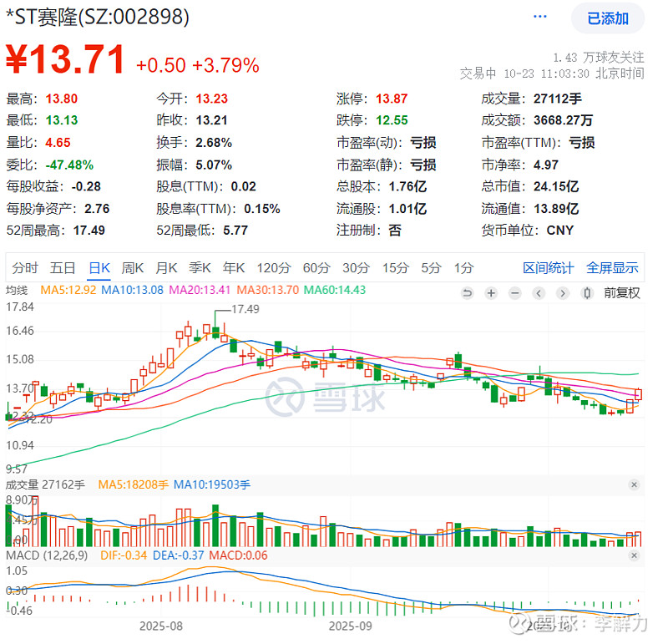Click the 成交额 value 3668.27万
668x644 pixels.
(563, 120)
